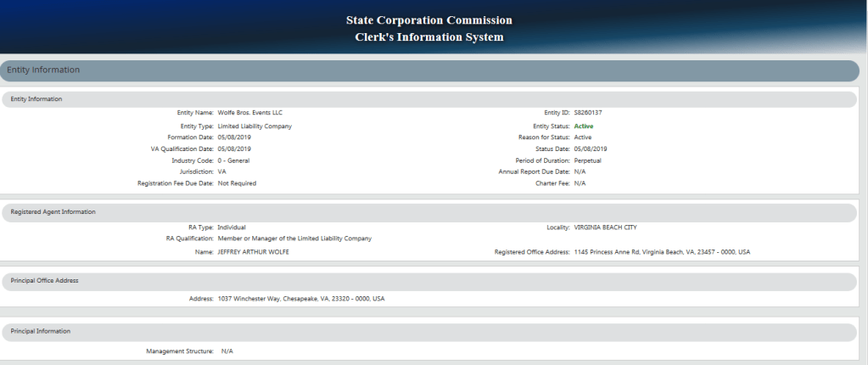Click the State Corporation Commission banner title
Image resolution: width=868 pixels, height=365 pixels.
(x=428, y=20)
